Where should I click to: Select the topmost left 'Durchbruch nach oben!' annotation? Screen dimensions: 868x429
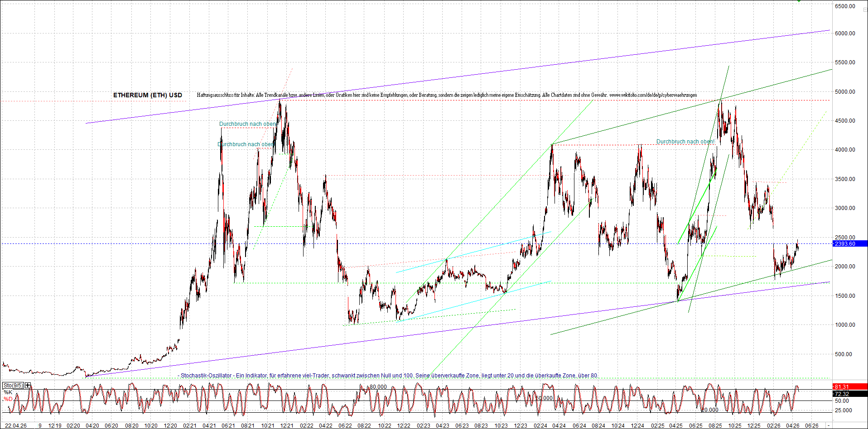[x=248, y=124]
